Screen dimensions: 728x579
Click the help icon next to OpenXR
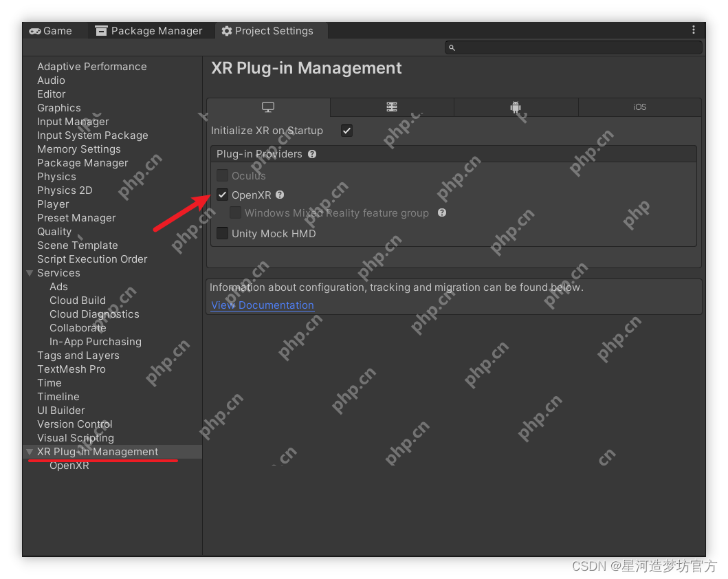[x=280, y=195]
